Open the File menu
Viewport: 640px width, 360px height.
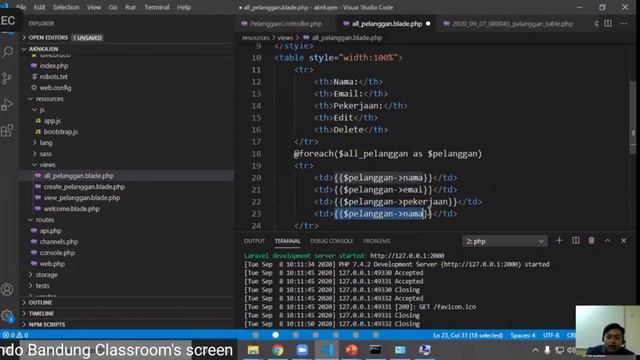(21, 7)
